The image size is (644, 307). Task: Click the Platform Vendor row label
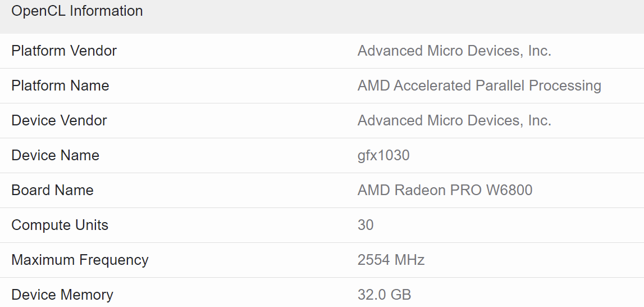pyautogui.click(x=64, y=51)
